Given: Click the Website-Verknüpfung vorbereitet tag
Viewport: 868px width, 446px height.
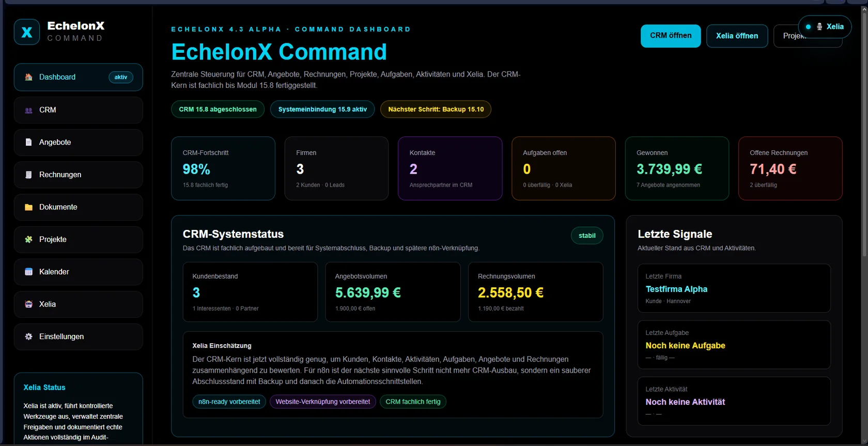Looking at the screenshot, I should coord(323,402).
